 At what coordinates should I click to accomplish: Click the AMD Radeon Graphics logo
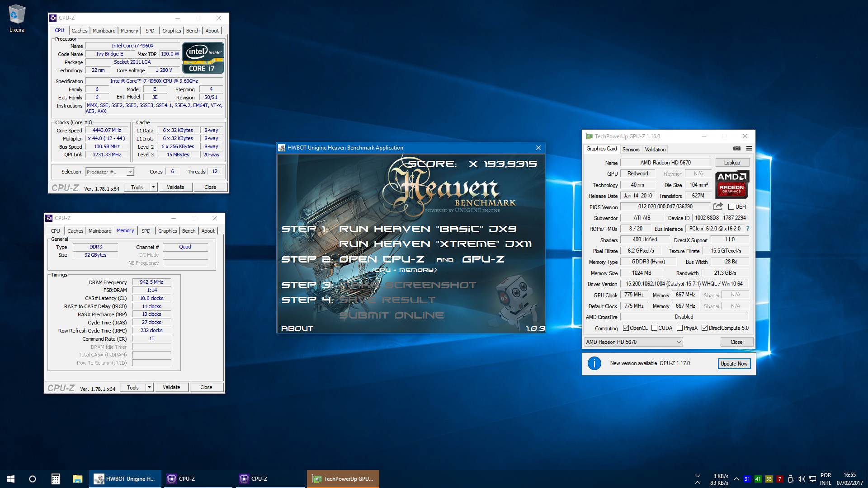click(732, 184)
